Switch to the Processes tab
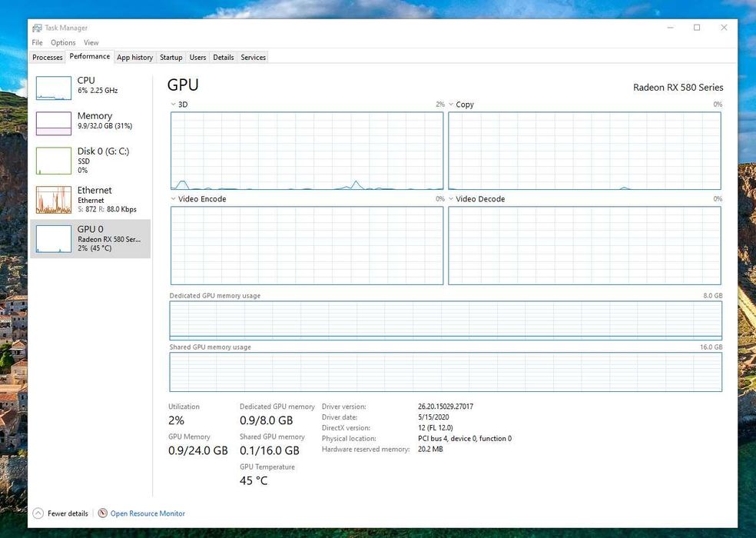The image size is (756, 538). click(48, 58)
